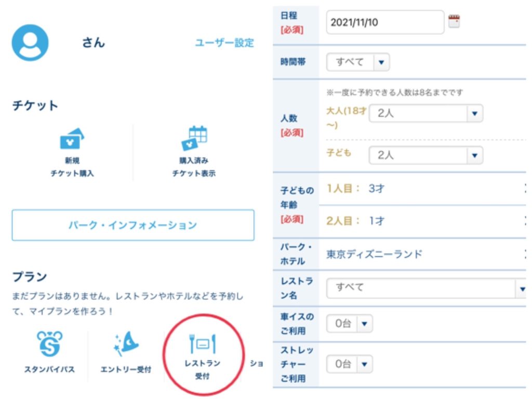Expand the 大人 count dropdown
The height and width of the screenshot is (399, 532).
[425, 113]
